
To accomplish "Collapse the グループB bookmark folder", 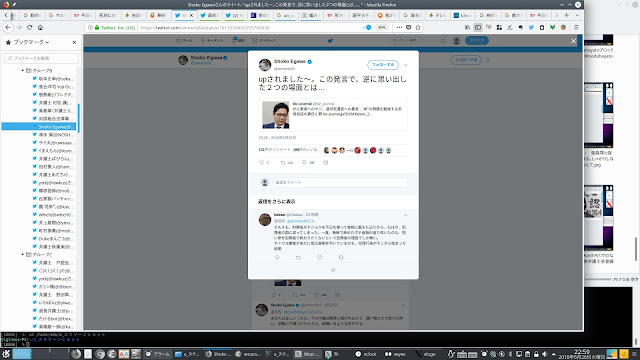I will pyautogui.click(x=23, y=71).
